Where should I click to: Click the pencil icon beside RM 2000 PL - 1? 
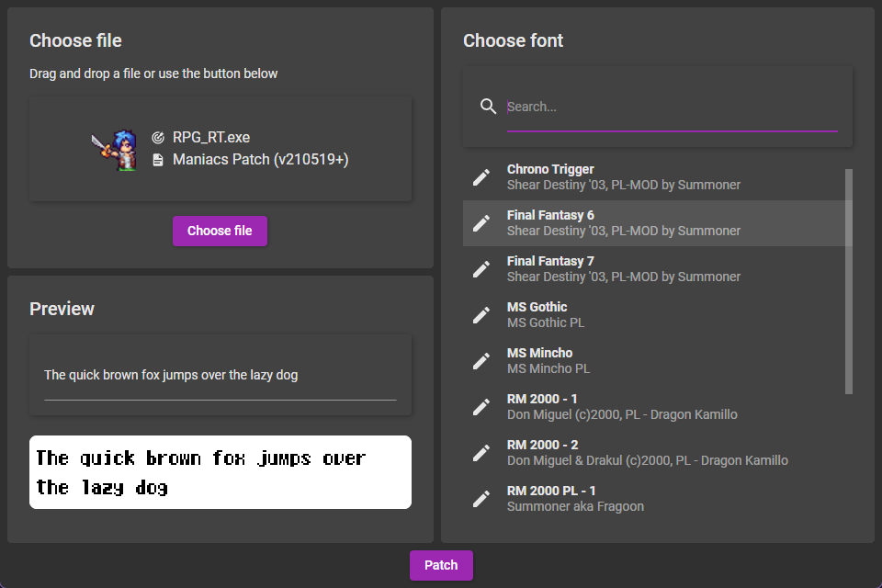point(481,499)
